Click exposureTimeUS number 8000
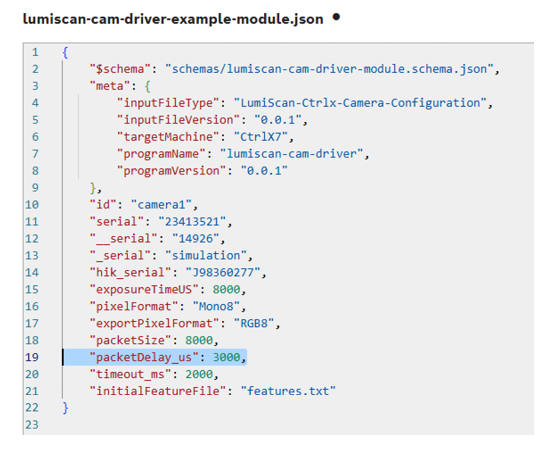558x450 pixels. point(226,289)
